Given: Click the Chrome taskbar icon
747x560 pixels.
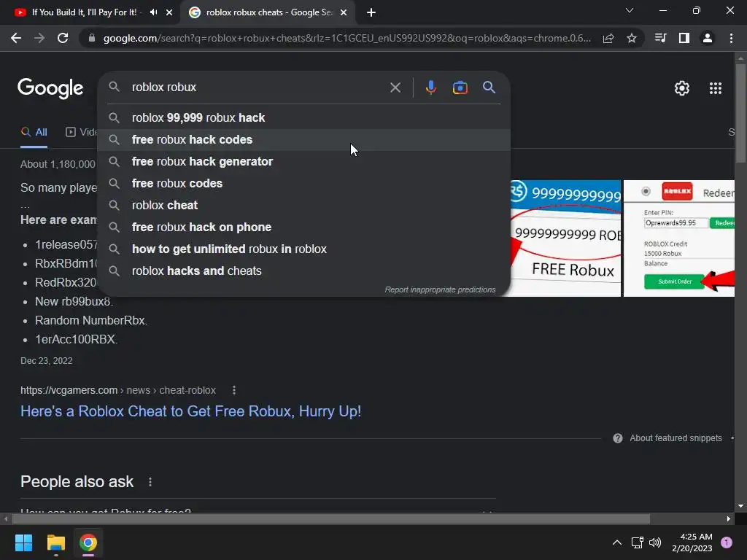Looking at the screenshot, I should coord(88,542).
